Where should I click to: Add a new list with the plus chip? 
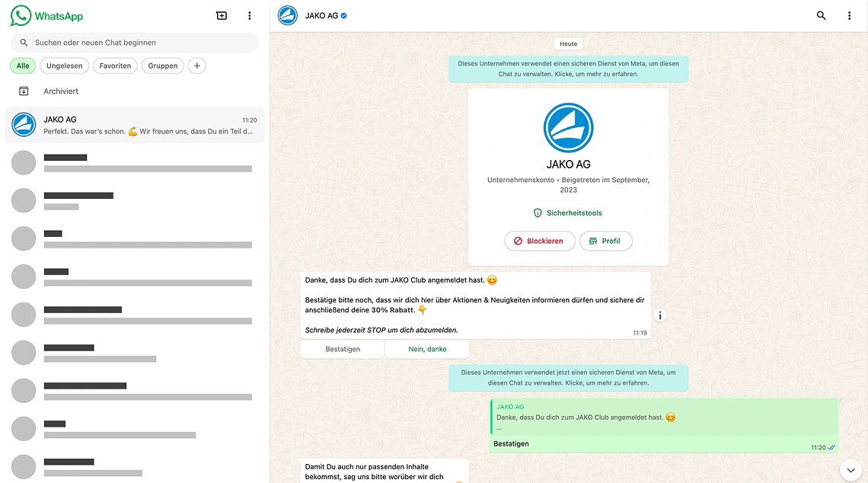[x=197, y=66]
